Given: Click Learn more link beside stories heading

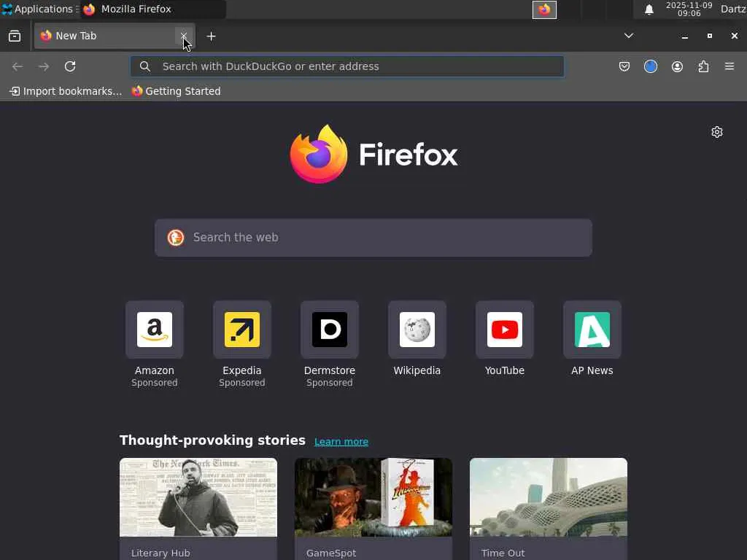Looking at the screenshot, I should (341, 441).
